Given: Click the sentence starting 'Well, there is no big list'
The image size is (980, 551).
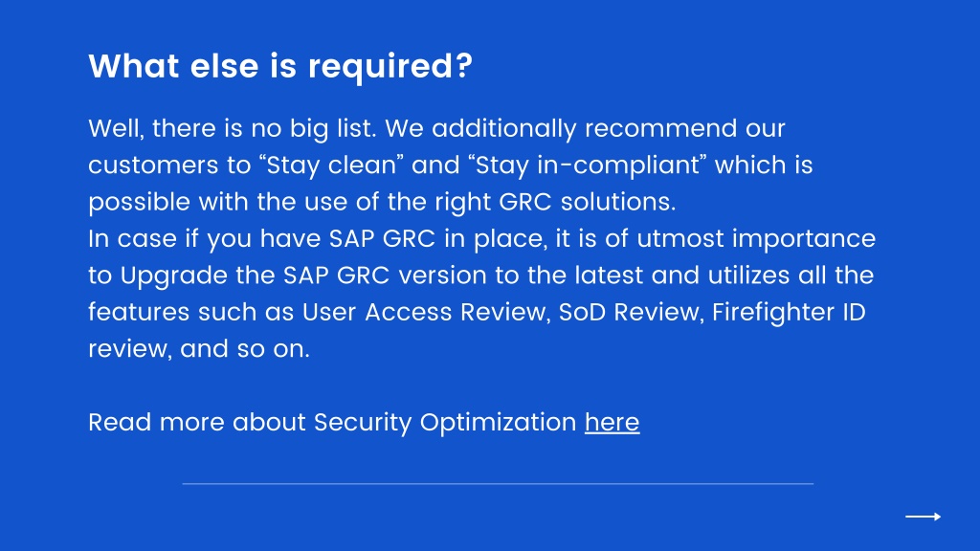Looking at the screenshot, I should click(x=233, y=129).
